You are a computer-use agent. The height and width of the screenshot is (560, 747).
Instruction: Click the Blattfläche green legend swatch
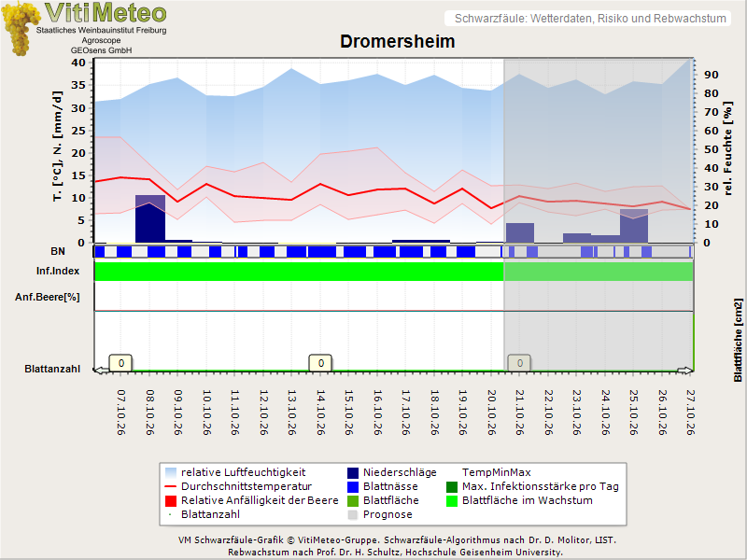pyautogui.click(x=353, y=500)
